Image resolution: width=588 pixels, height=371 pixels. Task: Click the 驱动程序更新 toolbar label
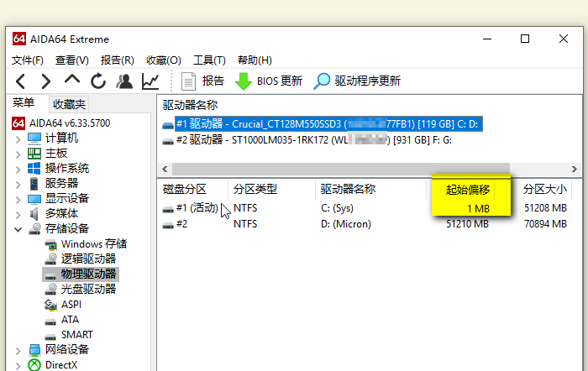coord(368,81)
